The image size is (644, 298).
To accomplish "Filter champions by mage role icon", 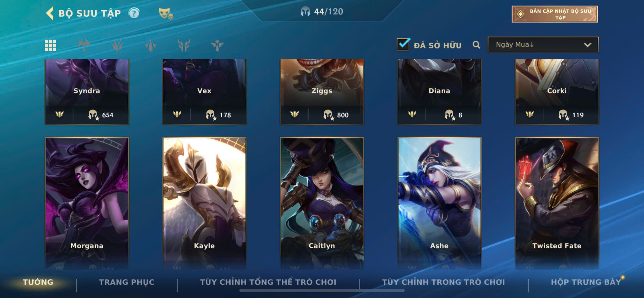I will 117,45.
